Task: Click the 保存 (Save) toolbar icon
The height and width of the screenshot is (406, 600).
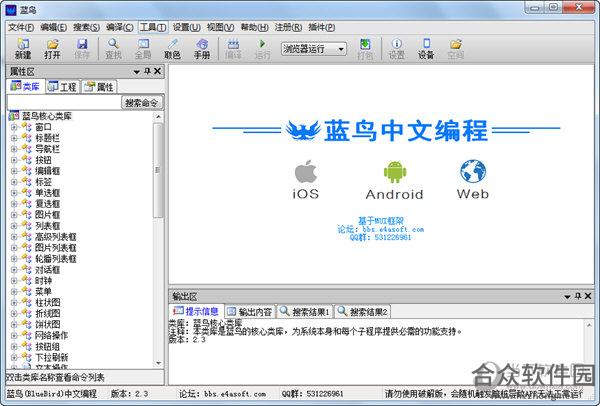Action: tap(82, 48)
